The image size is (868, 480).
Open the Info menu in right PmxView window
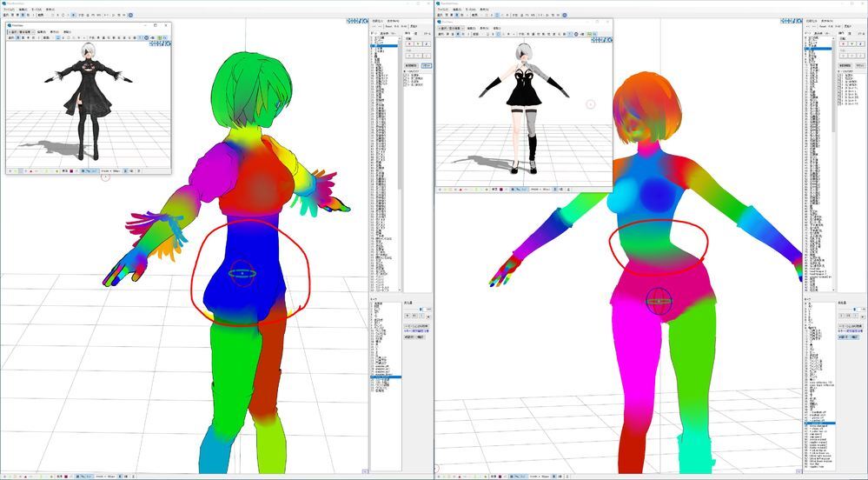tap(496, 28)
